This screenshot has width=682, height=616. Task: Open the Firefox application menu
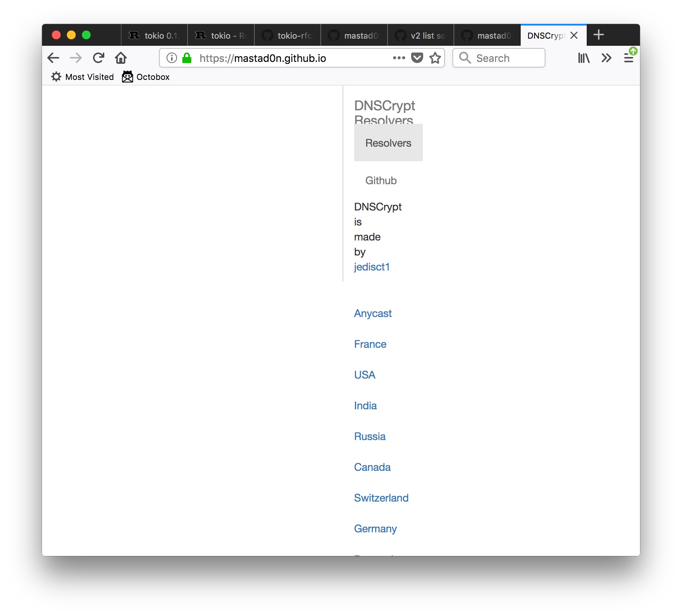628,58
